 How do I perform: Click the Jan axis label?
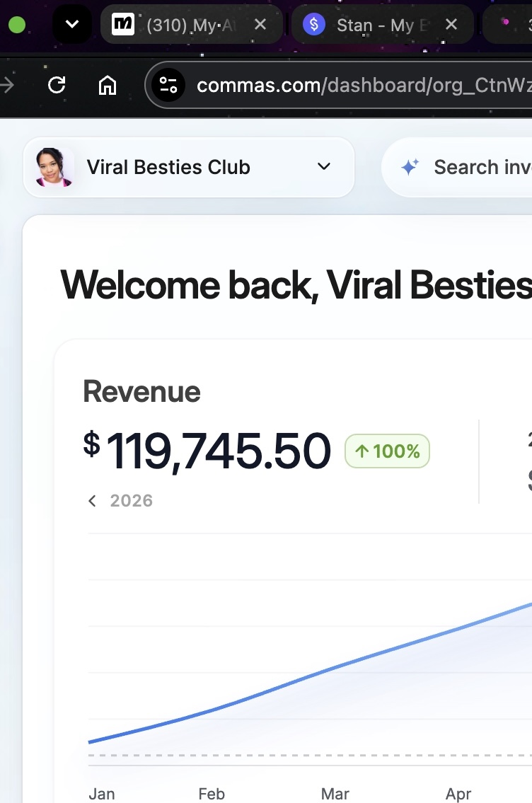[101, 794]
